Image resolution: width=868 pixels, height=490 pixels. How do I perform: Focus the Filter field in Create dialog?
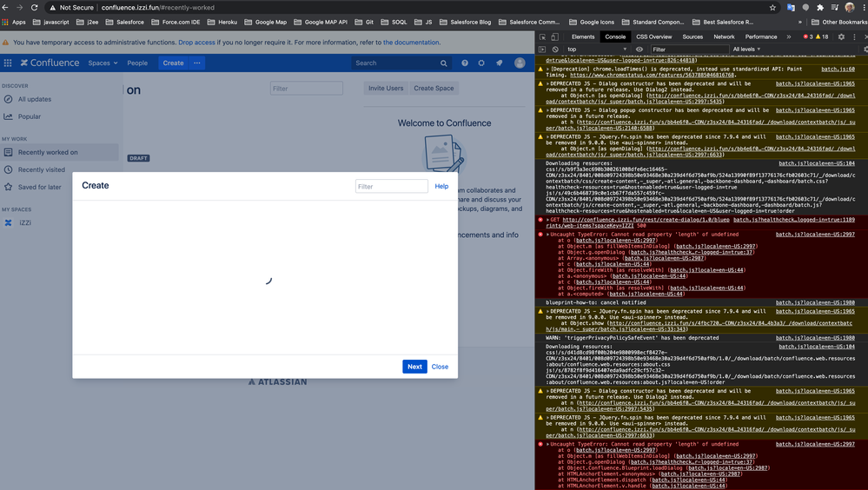(x=391, y=187)
